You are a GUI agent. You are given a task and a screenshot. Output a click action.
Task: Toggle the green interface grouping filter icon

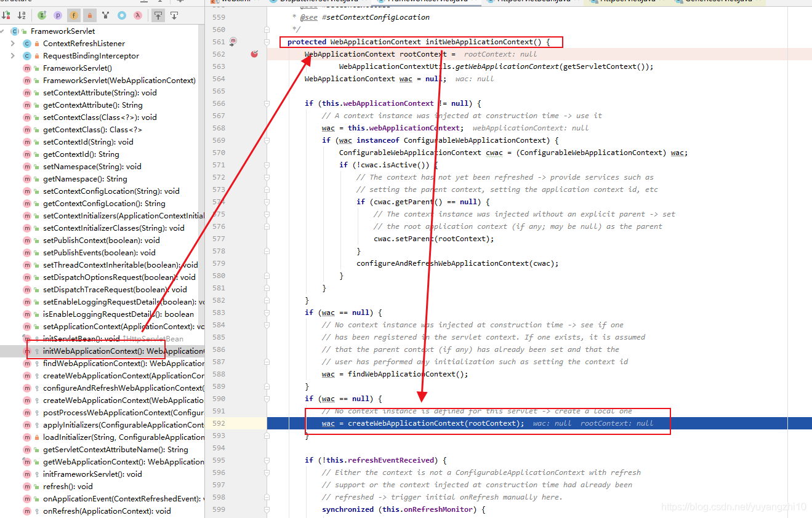click(42, 15)
